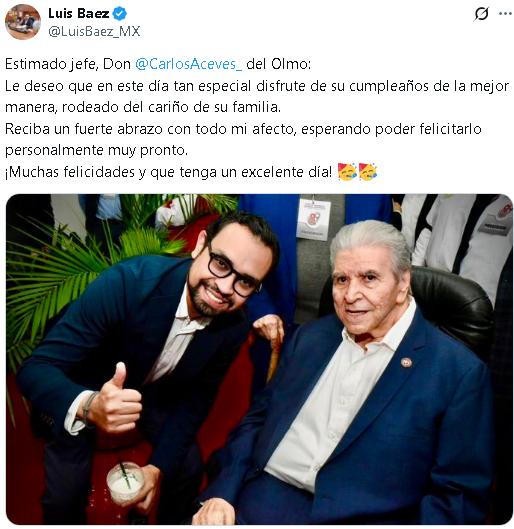
Task: Click the thumbs-up hand in the photo
Action: [114, 399]
